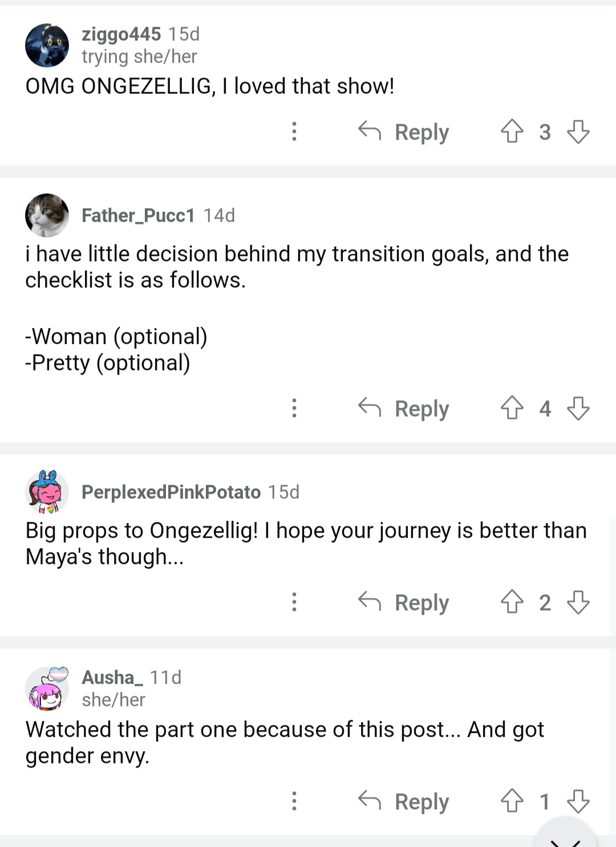616x847 pixels.
Task: Downvote ziggo445's comment
Action: click(x=578, y=132)
